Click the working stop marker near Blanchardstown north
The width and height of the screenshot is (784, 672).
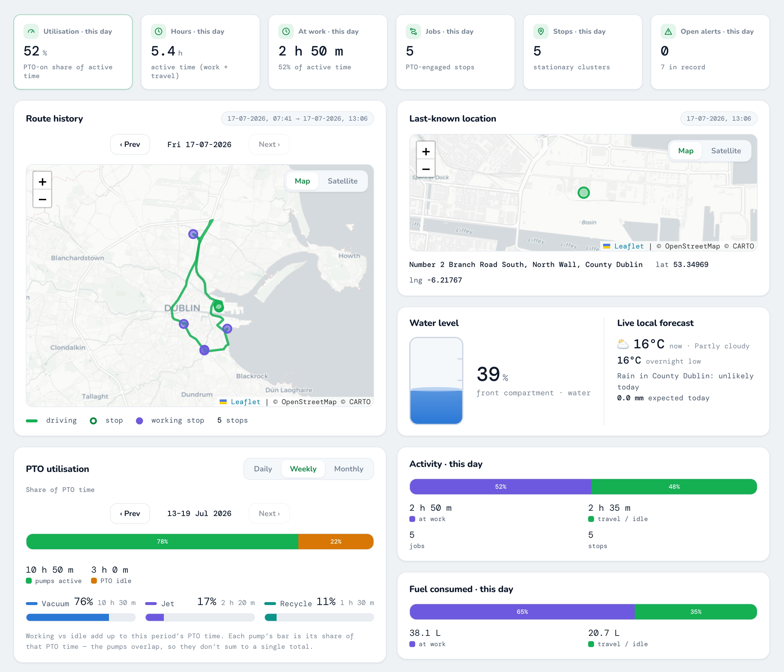[x=193, y=234]
